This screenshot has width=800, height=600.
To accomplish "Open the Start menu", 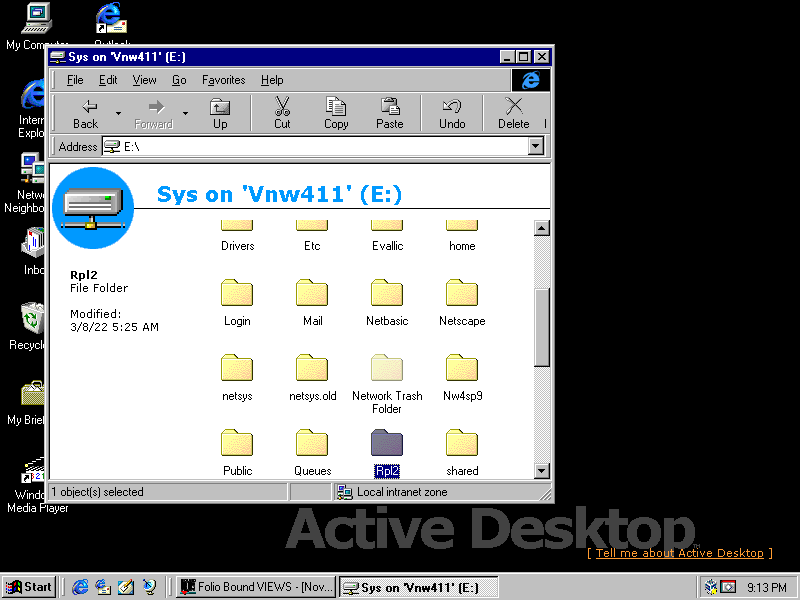I will click(x=29, y=587).
